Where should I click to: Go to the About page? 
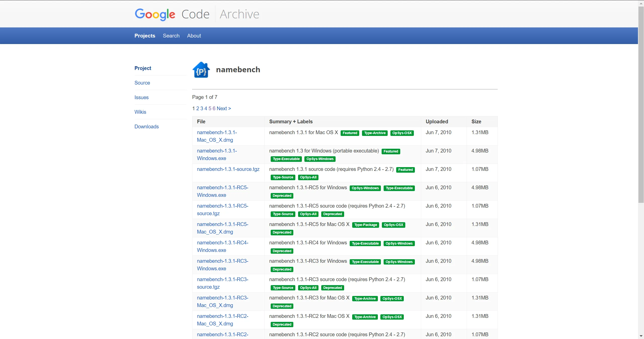click(194, 36)
